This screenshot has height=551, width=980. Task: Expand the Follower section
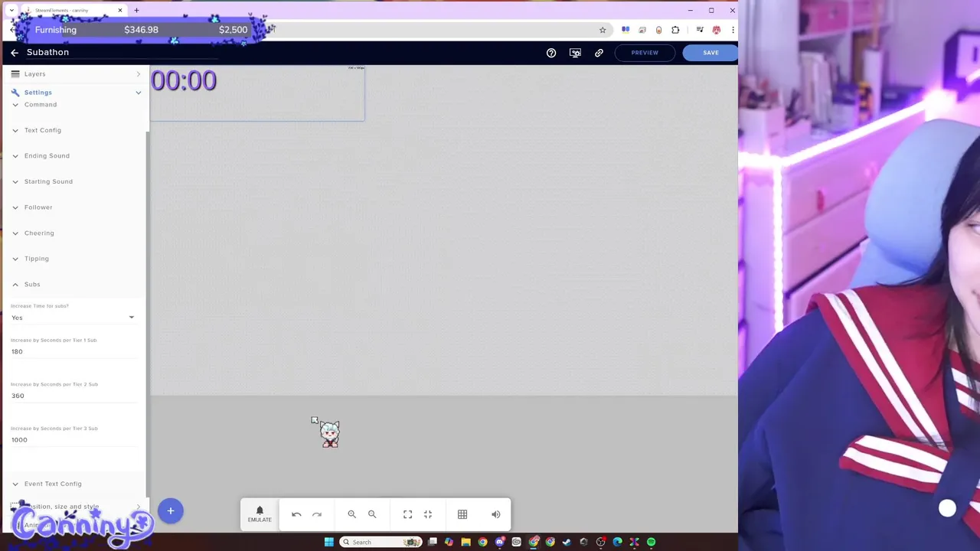(x=38, y=207)
